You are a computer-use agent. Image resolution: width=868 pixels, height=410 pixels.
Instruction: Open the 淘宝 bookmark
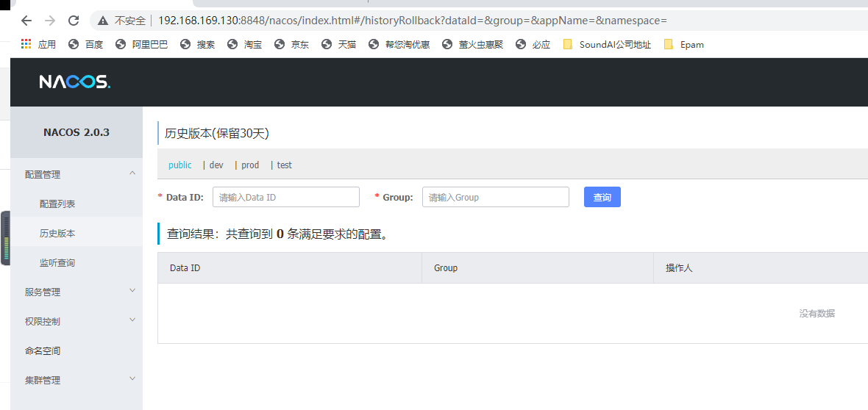click(x=244, y=45)
